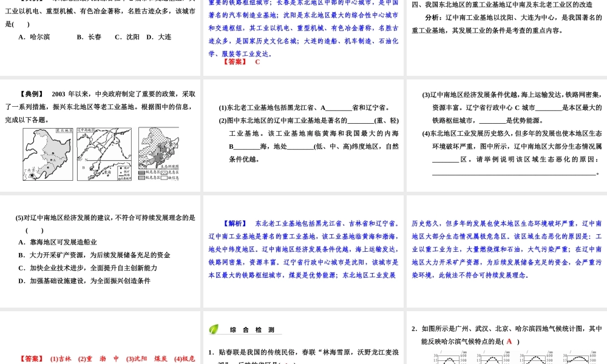Click the red '【答案】 (1)吉林 (2)重 渤 中' line
607x364 pixels.
pyautogui.click(x=107, y=359)
